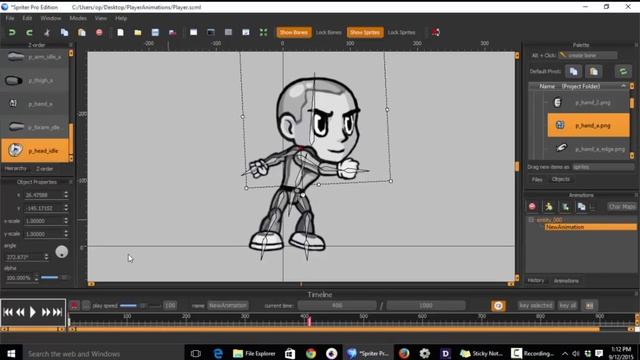Click the Save As icon next to Save

pos(173,32)
